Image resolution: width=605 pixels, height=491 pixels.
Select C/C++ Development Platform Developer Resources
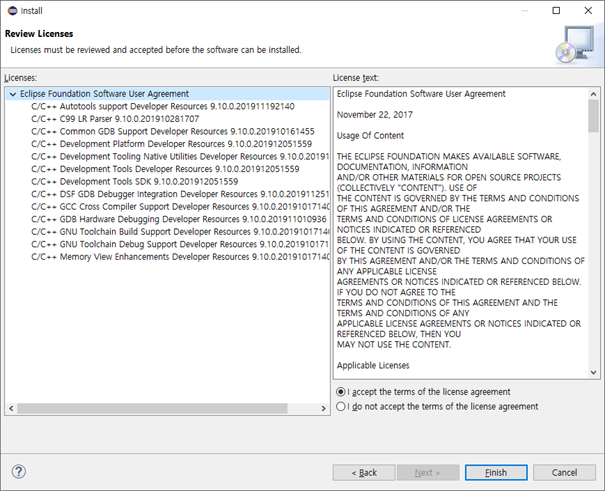171,144
